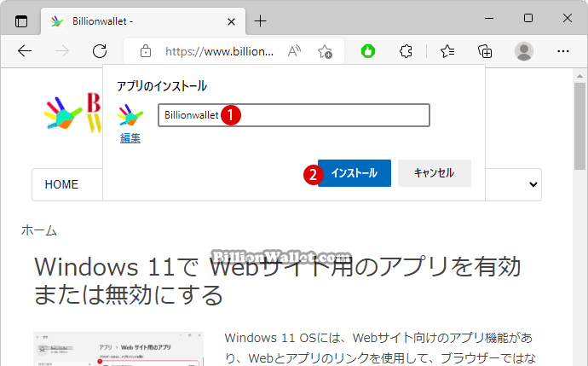Open HOME in the site navigation
Image resolution: width=588 pixels, height=366 pixels.
pyautogui.click(x=61, y=184)
